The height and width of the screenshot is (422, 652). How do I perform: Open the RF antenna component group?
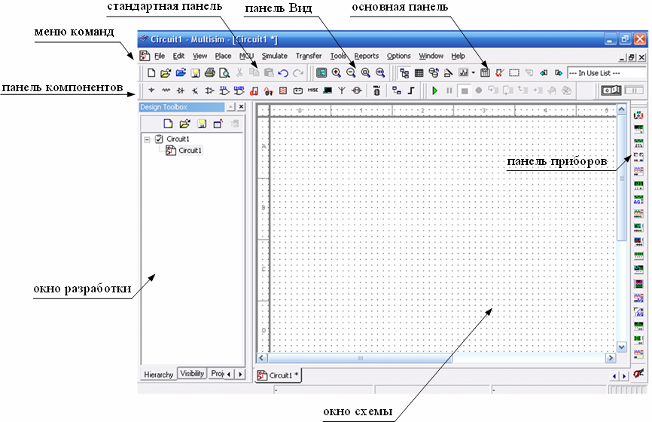(x=342, y=90)
